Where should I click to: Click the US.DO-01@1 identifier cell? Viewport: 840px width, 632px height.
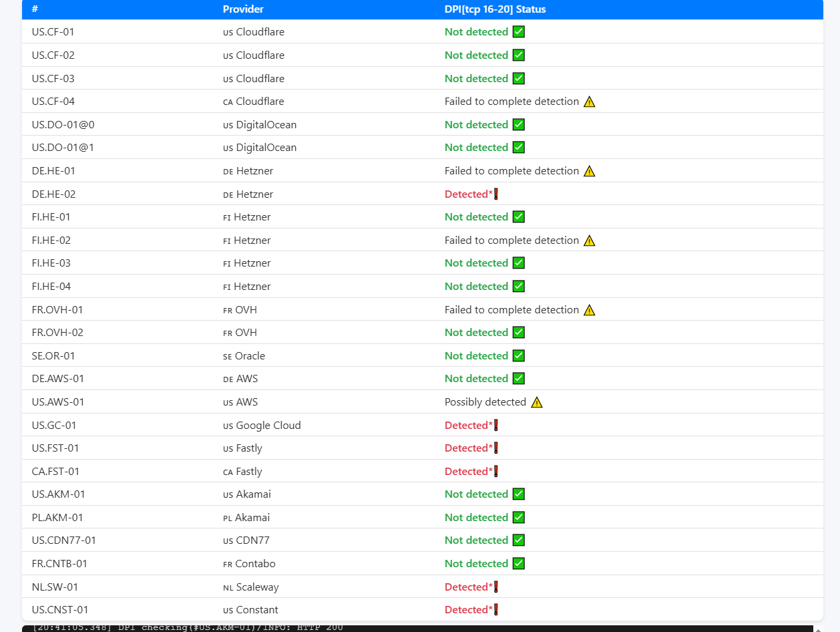63,147
